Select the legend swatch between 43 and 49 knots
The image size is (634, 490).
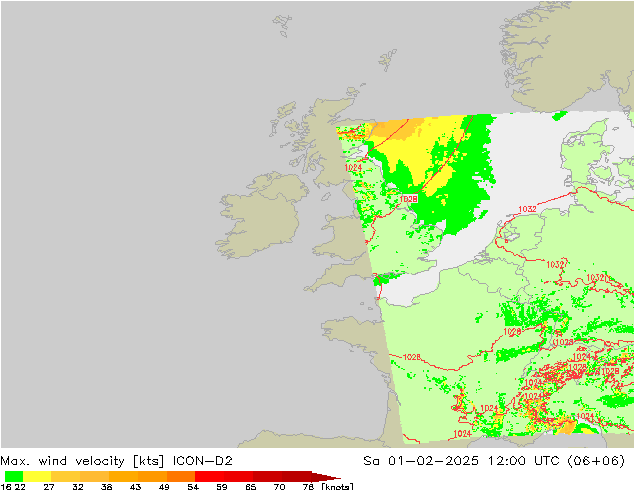(152, 476)
